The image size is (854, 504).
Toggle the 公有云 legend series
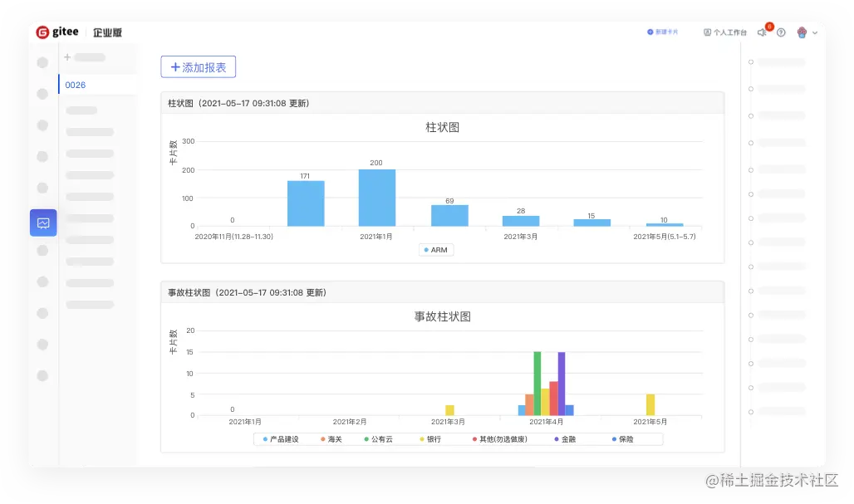[378, 439]
